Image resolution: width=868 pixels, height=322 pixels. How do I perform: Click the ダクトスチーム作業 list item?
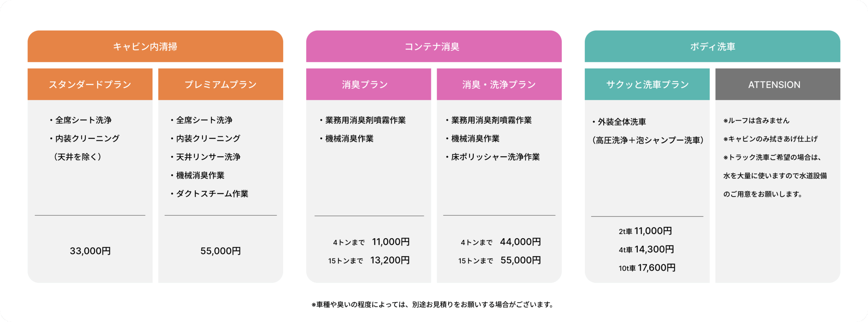coord(212,194)
